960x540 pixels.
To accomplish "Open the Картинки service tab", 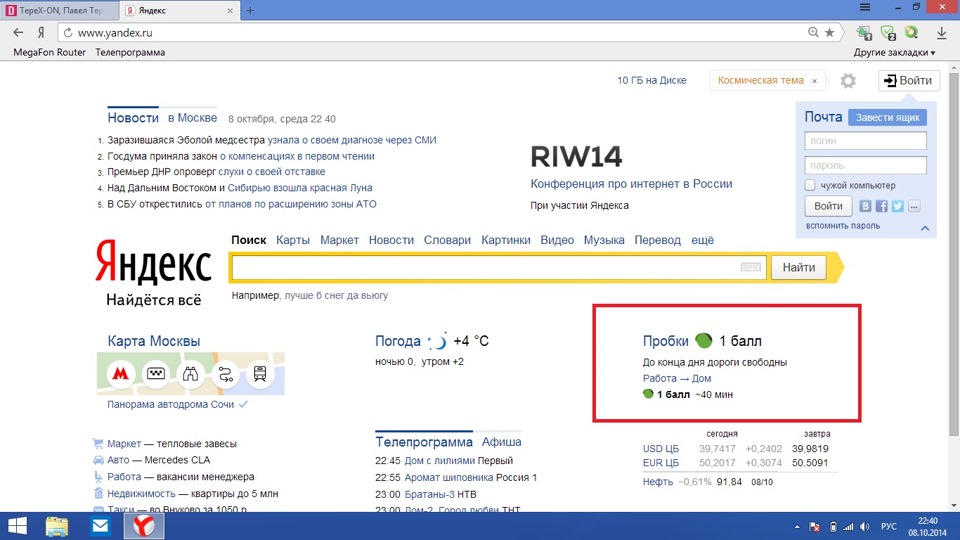I will tap(506, 240).
